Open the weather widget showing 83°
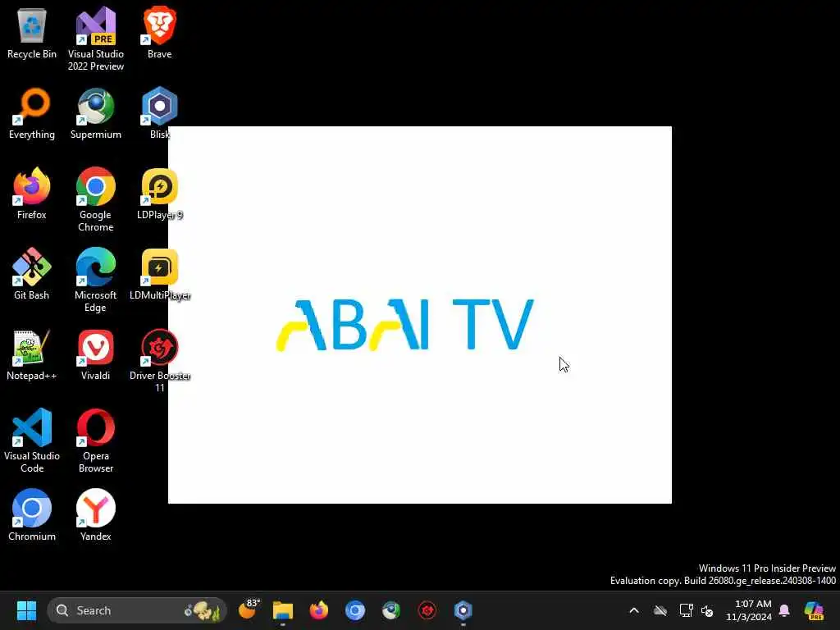This screenshot has width=840, height=630. pyautogui.click(x=249, y=609)
